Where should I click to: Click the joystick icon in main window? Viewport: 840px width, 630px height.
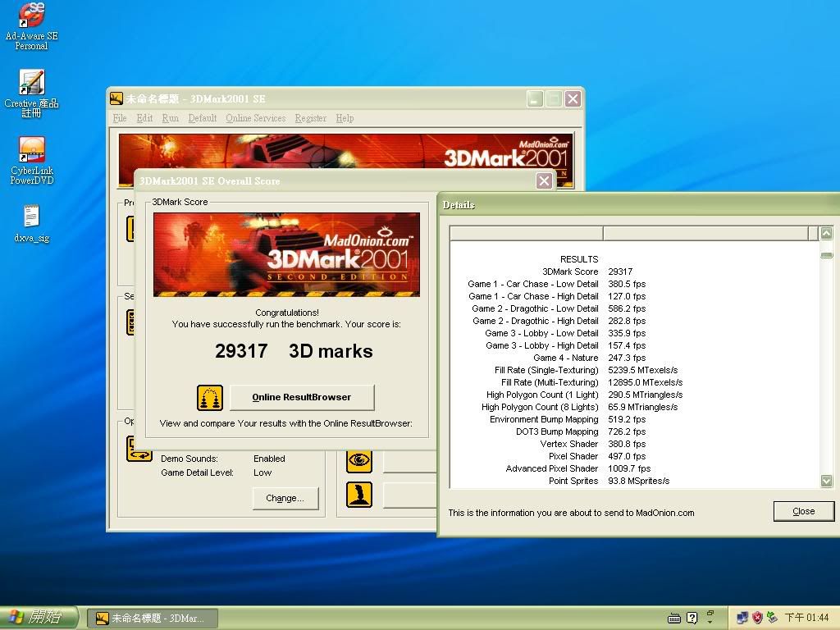point(358,494)
